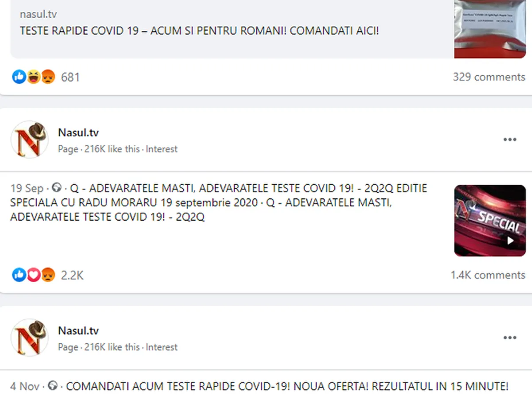Open Nasul.tv page name on 19 Sep post
532x399 pixels.
78,133
